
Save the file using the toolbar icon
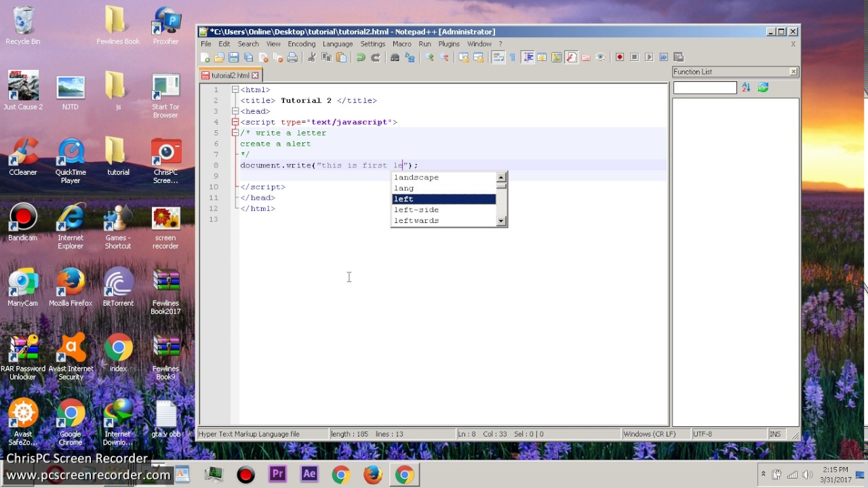point(234,58)
